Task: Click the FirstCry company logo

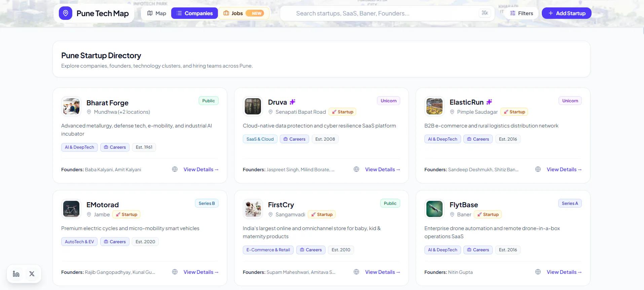Action: coord(253,209)
